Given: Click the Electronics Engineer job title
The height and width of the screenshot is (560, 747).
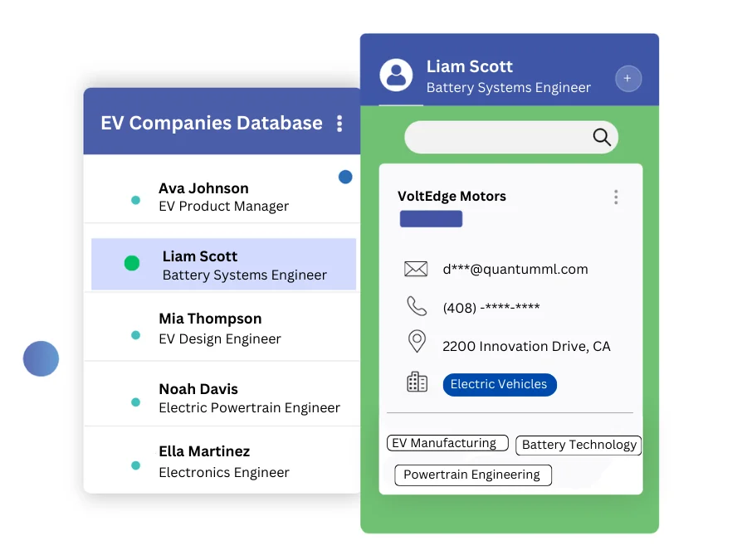Looking at the screenshot, I should (x=224, y=472).
